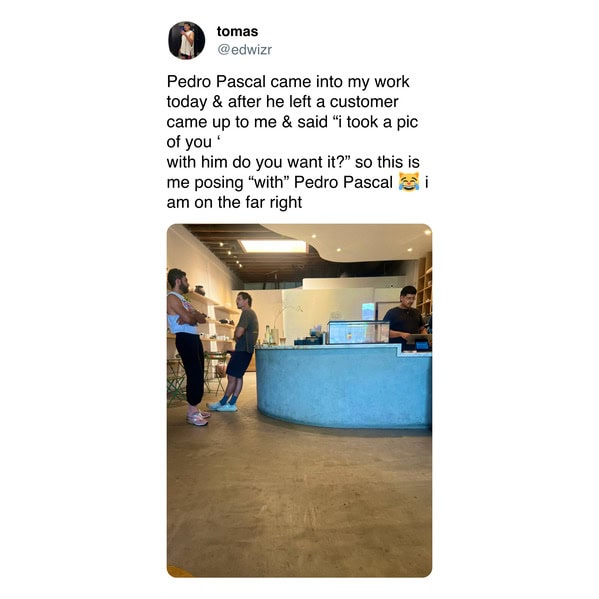The width and height of the screenshot is (599, 599).
Task: Click the man in the white tank top
Action: click(188, 347)
